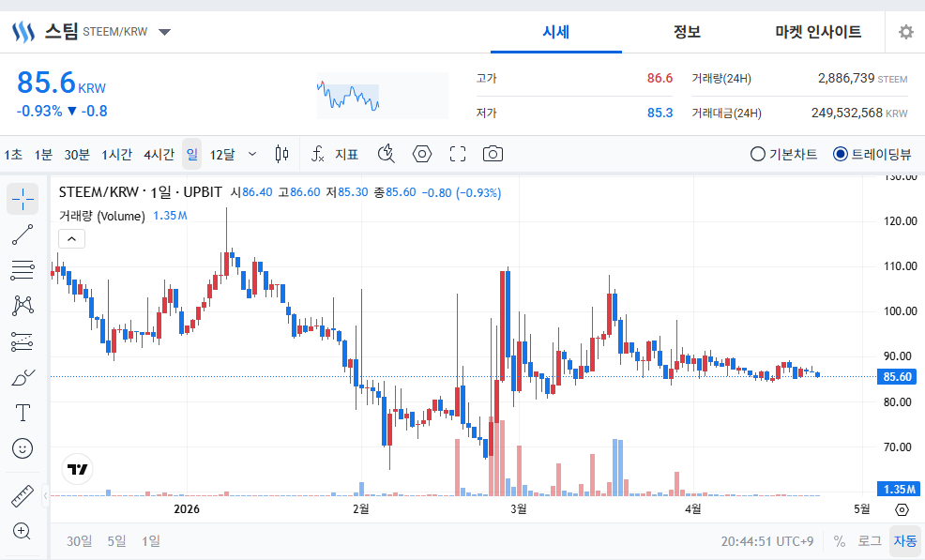Set chart range to 30일
The image size is (925, 560).
(x=80, y=541)
